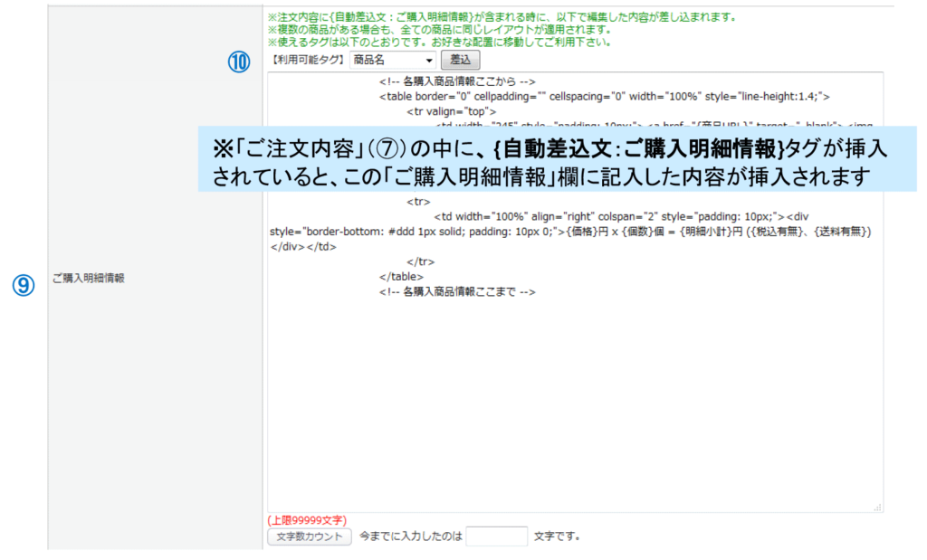Click the character count result field
Viewport: 927px width, 560px height.
[497, 536]
